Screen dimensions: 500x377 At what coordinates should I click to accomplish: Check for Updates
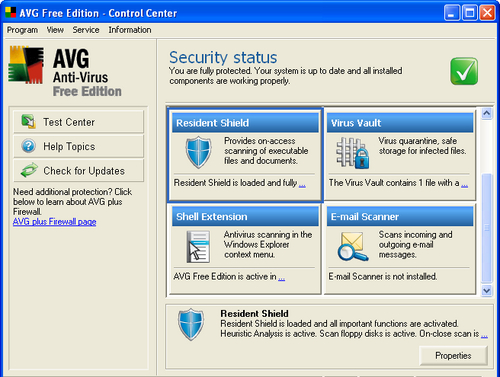click(x=79, y=170)
